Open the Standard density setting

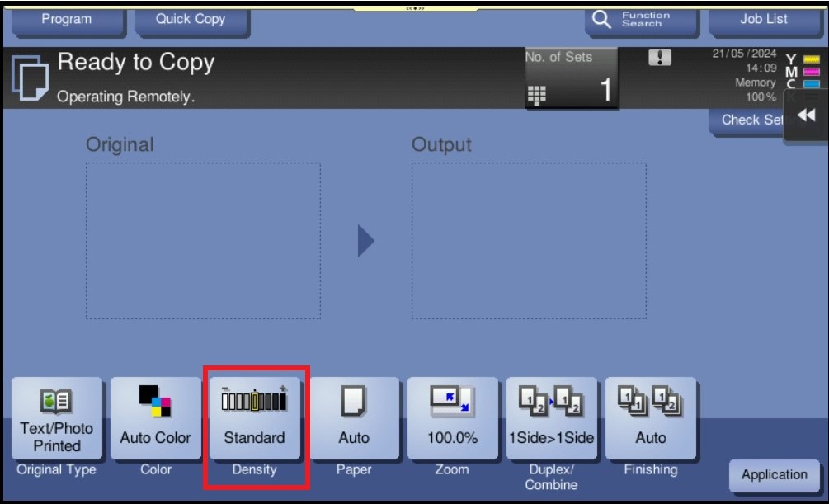pos(254,419)
